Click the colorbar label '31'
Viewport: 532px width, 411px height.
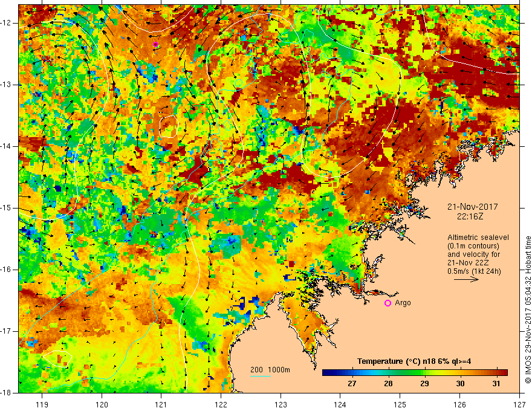[496, 384]
